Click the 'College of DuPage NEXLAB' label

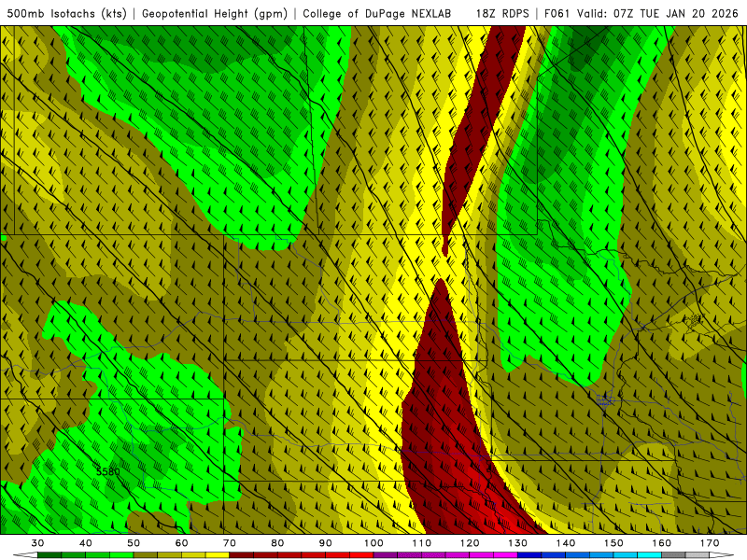click(x=377, y=13)
